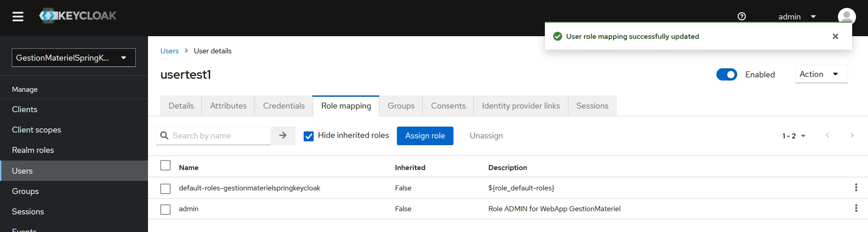The height and width of the screenshot is (232, 868).
Task: Click the Assign role button
Action: point(425,136)
